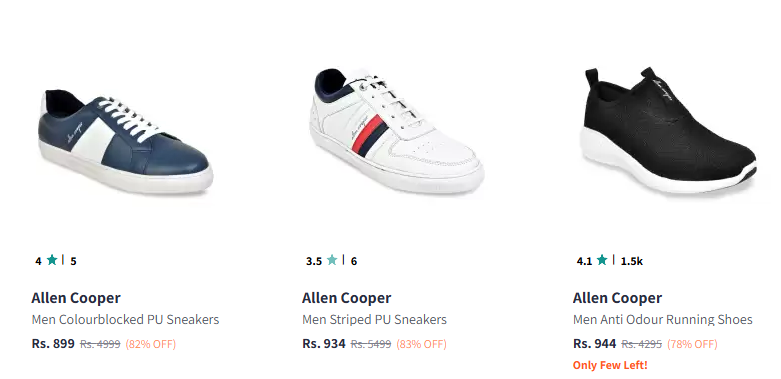This screenshot has height=379, width=781.
Task: Open the black running shoe image
Action: [x=670, y=130]
